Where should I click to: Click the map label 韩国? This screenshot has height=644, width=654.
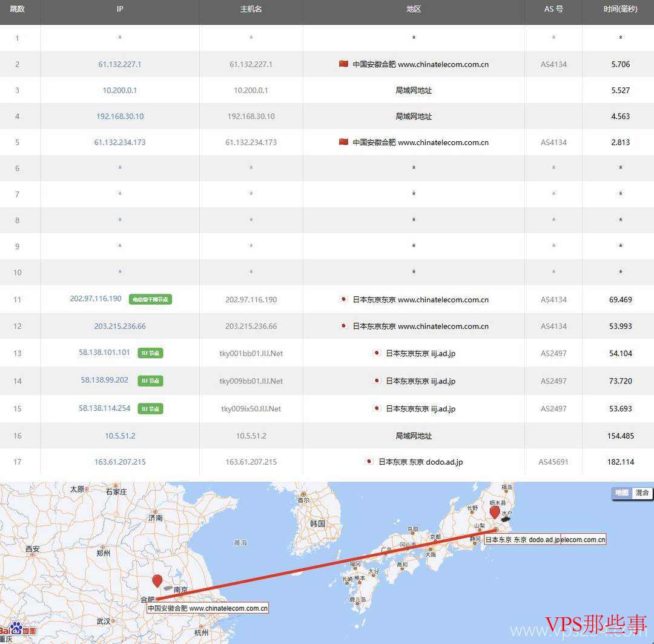317,523
